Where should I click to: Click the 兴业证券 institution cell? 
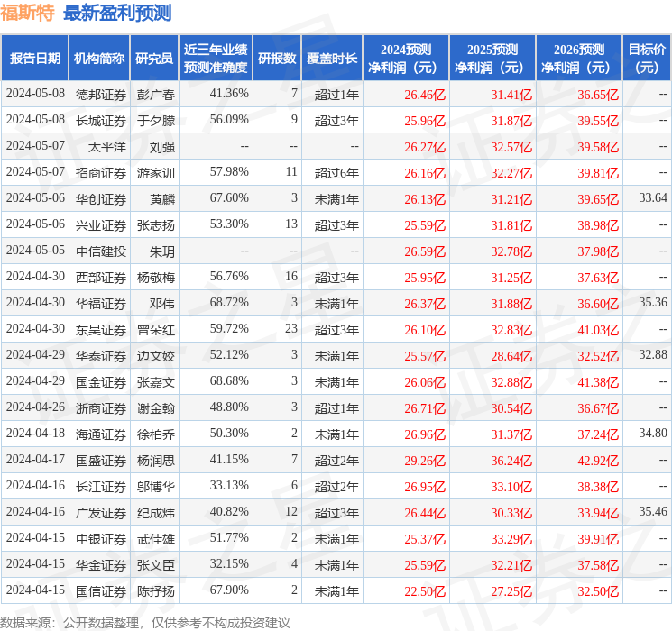coord(101,225)
